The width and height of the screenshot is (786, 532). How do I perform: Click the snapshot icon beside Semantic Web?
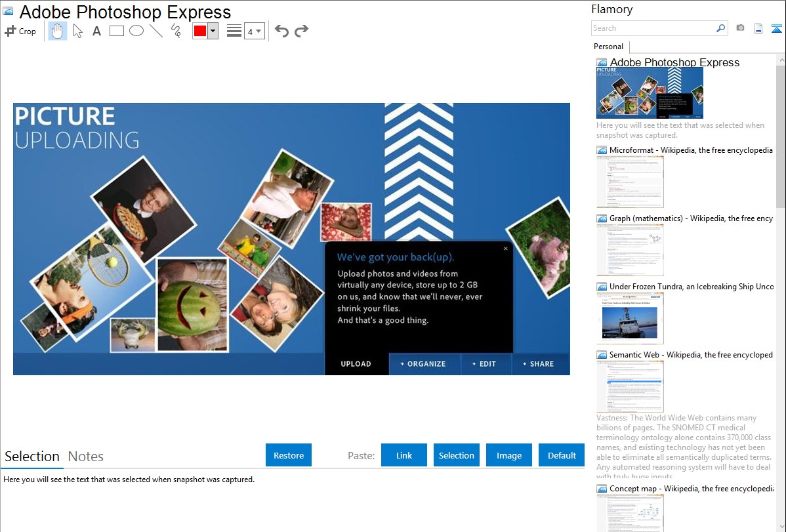[x=602, y=354]
